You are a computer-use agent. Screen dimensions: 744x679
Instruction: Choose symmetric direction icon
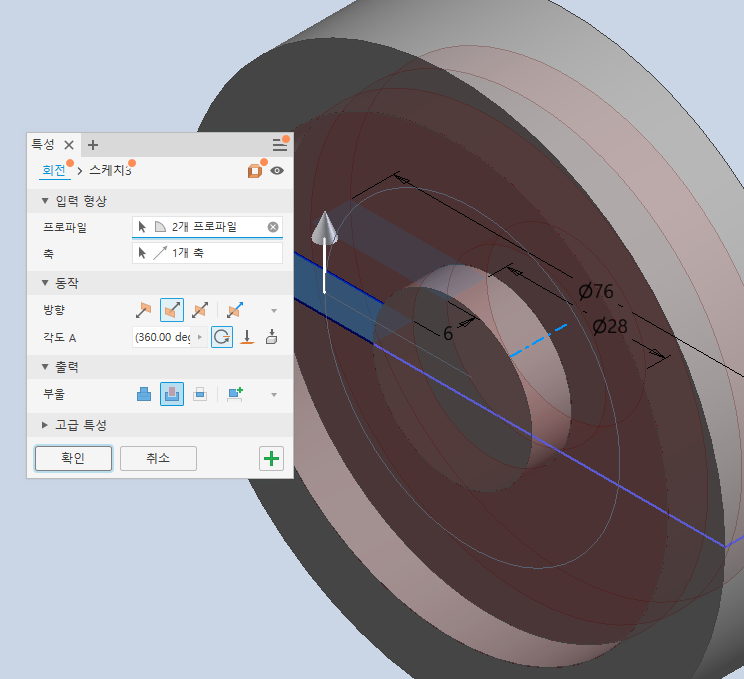coord(200,310)
